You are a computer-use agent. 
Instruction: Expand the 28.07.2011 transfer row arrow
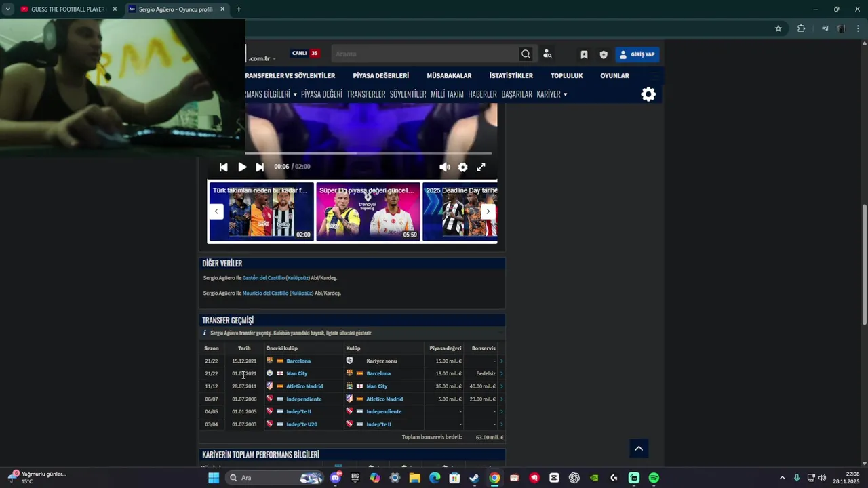pyautogui.click(x=501, y=386)
